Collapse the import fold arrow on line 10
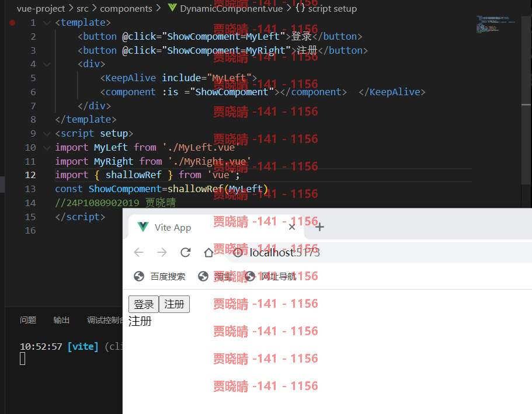 [x=47, y=148]
